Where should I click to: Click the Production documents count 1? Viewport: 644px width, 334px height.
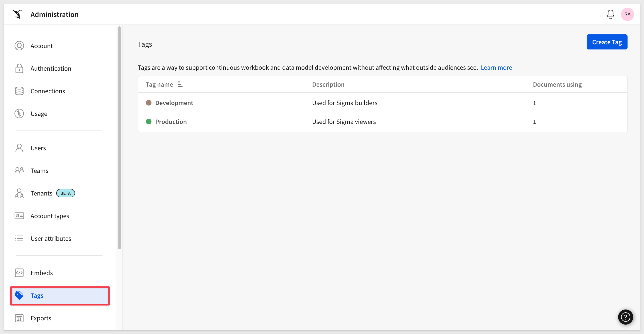[534, 122]
